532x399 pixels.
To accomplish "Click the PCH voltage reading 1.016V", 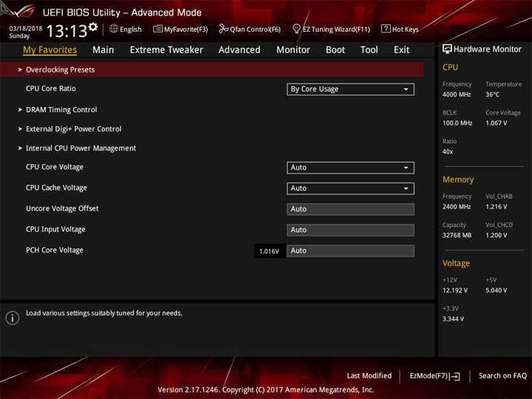I will (269, 251).
